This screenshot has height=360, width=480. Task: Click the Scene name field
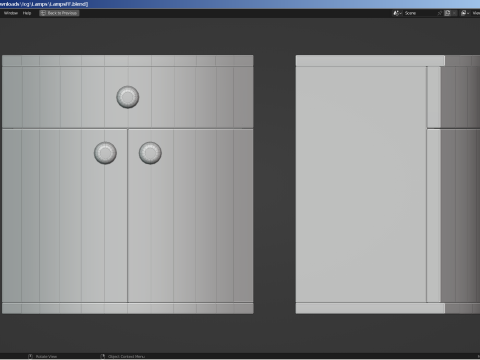(x=420, y=13)
